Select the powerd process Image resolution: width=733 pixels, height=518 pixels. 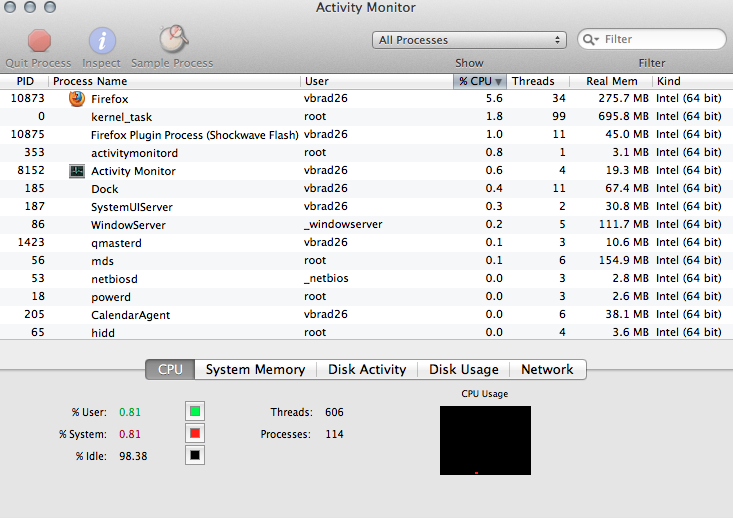click(x=366, y=296)
